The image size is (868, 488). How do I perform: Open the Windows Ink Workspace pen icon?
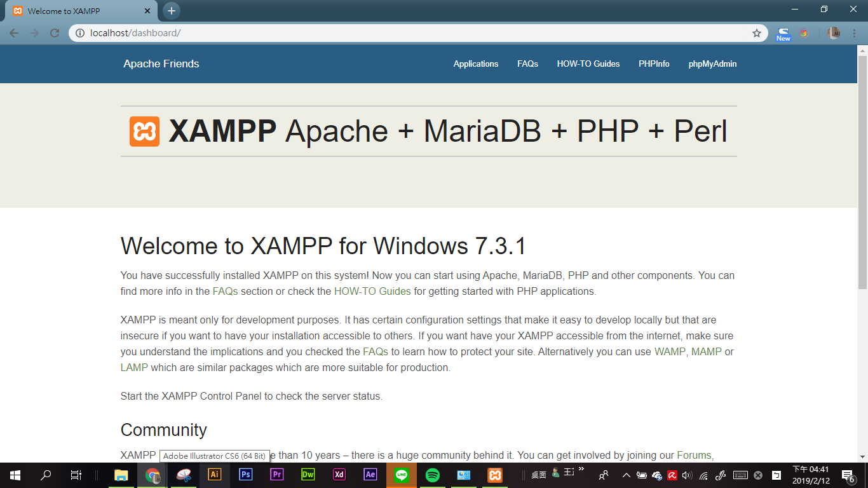click(x=721, y=475)
